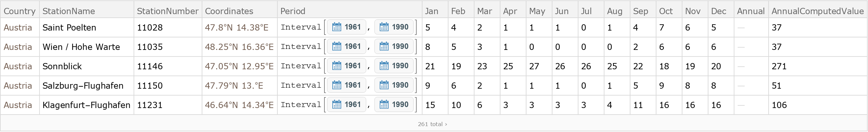Select the StationName column header
The height and width of the screenshot is (132, 868).
point(69,11)
